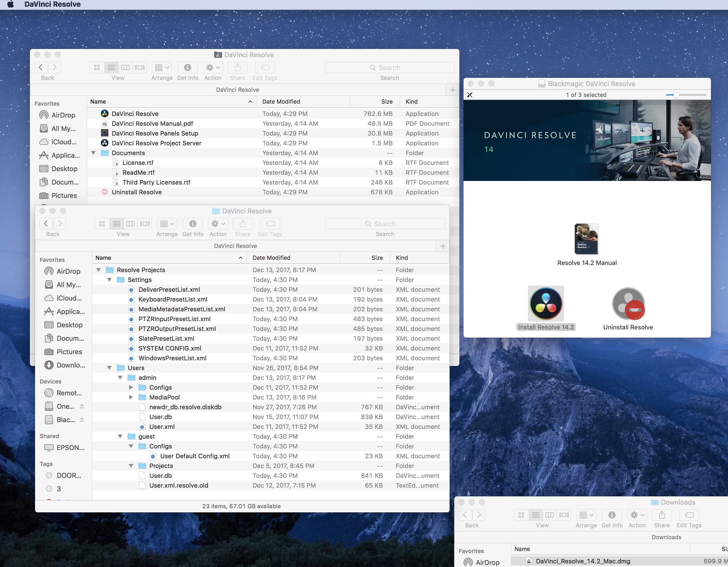Collapse the Settings folder
This screenshot has height=567, width=728.
click(109, 280)
